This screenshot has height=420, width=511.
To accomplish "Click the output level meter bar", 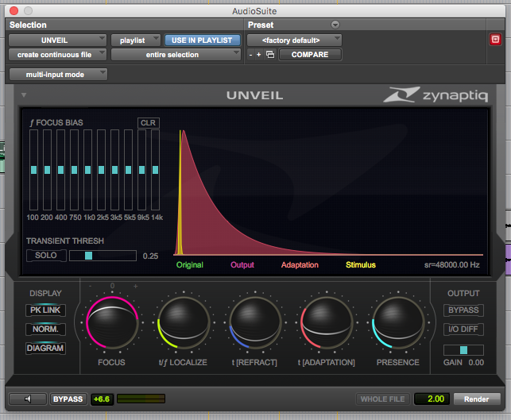I will click(x=141, y=399).
